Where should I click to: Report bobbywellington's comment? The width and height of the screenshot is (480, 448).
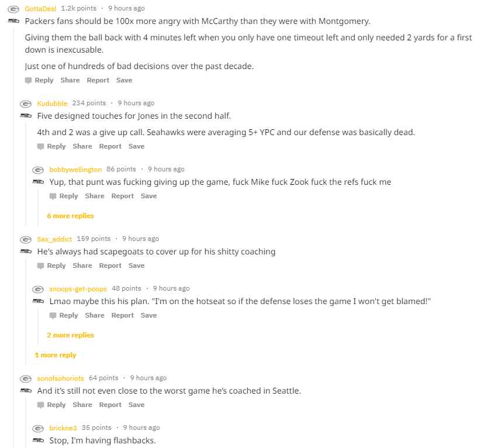122,196
